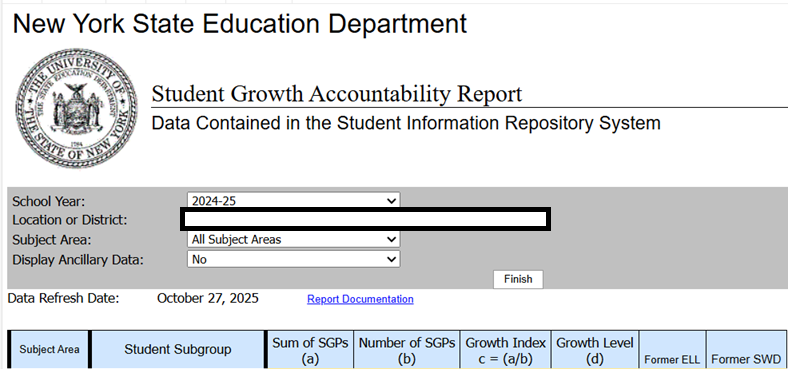The height and width of the screenshot is (369, 788).
Task: Click the Former SWD column header
Action: coord(746,350)
